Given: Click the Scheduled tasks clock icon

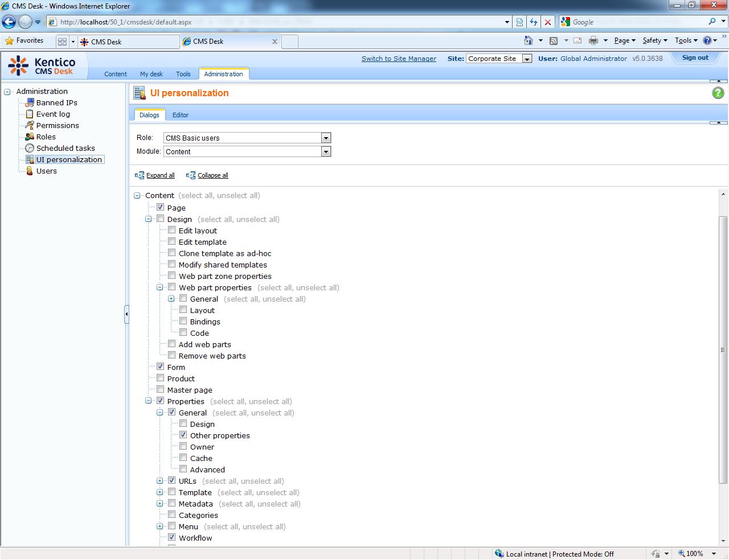Looking at the screenshot, I should [x=30, y=148].
